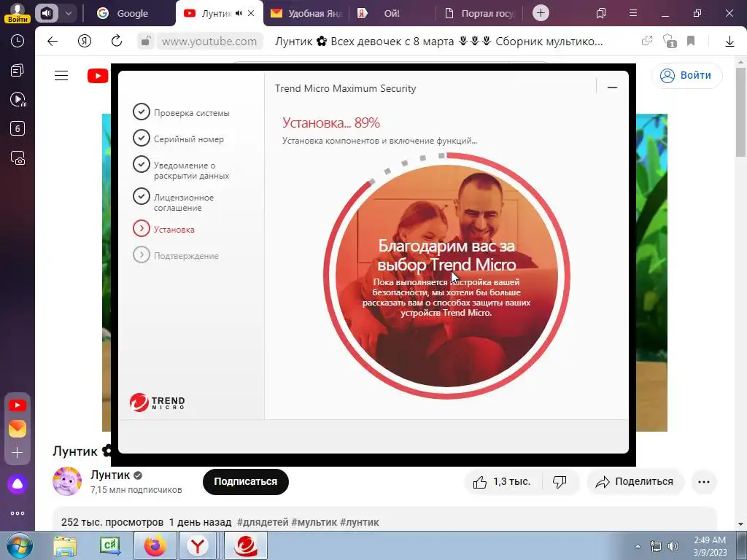Click the share page icon in address bar
The height and width of the screenshot is (560, 747).
(647, 42)
